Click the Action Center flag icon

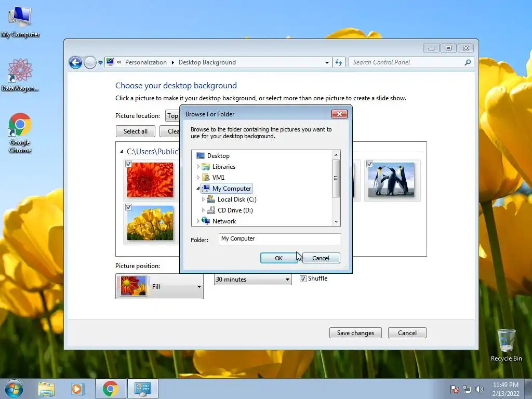(x=455, y=389)
